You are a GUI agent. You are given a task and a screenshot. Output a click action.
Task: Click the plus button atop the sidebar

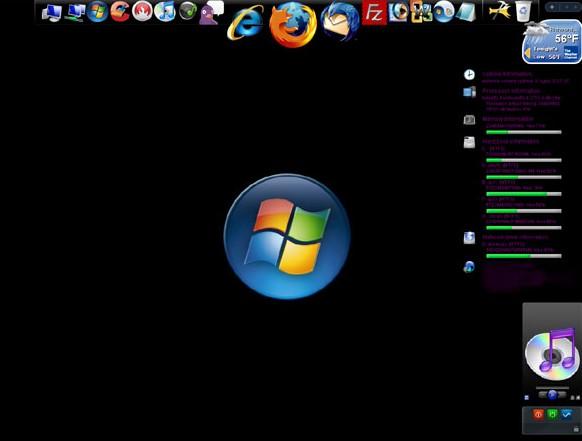click(552, 7)
